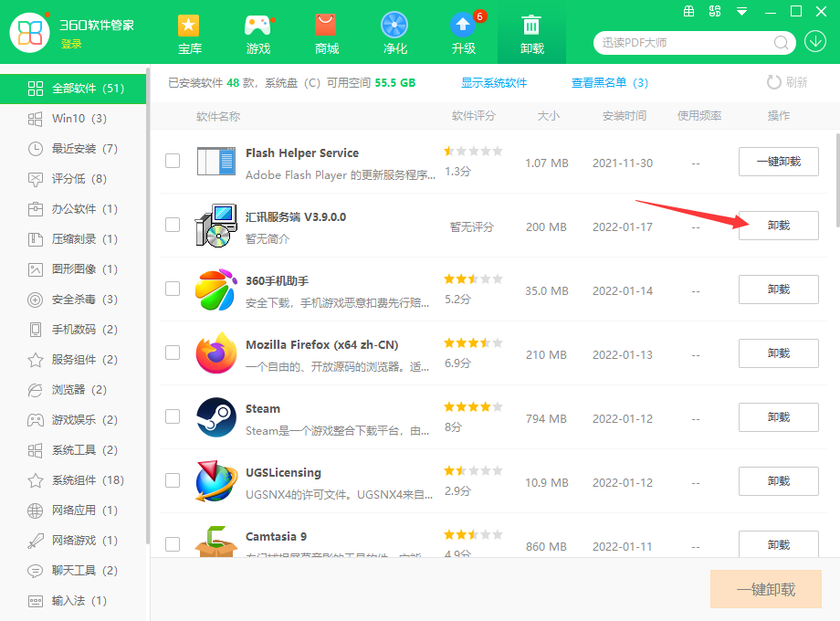Select 压缩刻录 (1) category
Screen dimensions: 840x621
point(73,239)
